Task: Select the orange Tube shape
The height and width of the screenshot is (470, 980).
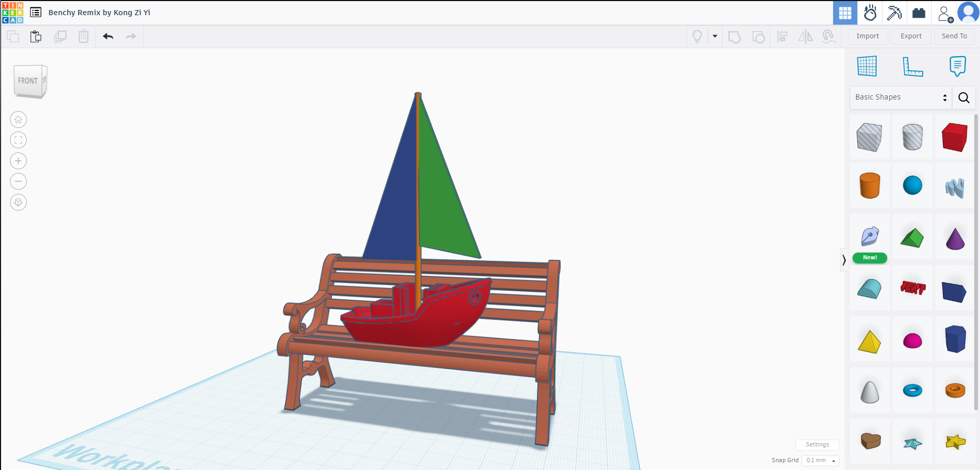Action: coord(955,390)
